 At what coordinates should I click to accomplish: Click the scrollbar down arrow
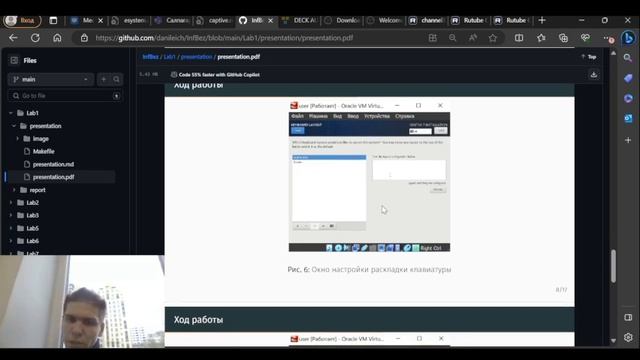pos(613,340)
